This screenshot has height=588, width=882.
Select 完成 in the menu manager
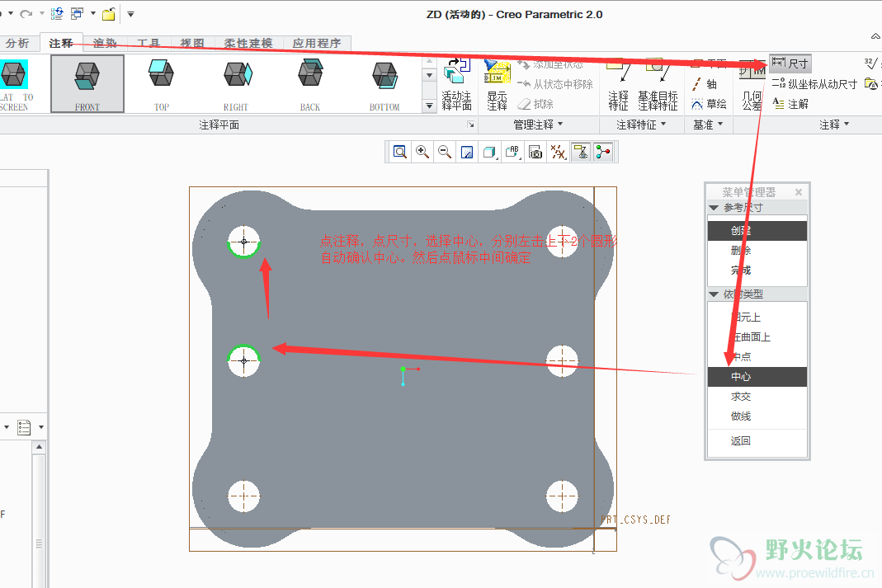coord(757,270)
